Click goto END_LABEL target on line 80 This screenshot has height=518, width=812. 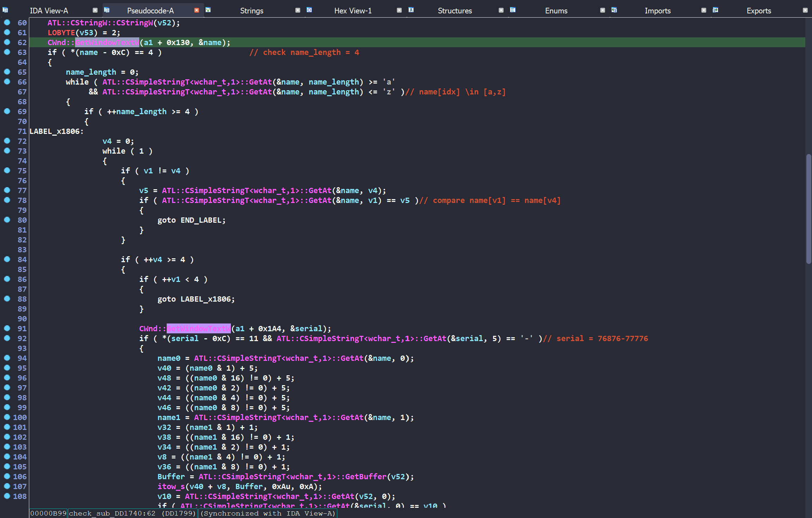pyautogui.click(x=201, y=220)
